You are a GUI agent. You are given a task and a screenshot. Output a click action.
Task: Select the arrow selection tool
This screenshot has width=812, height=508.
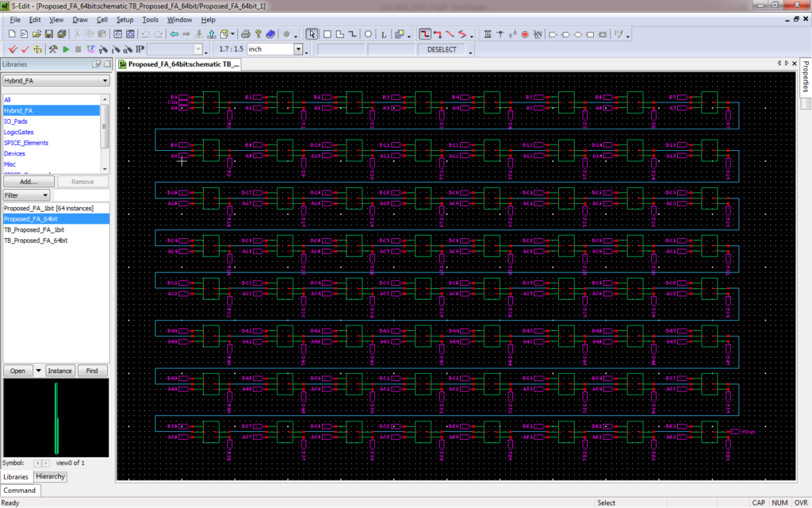coord(312,33)
